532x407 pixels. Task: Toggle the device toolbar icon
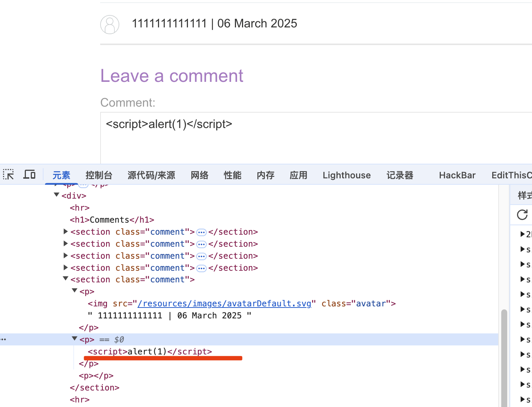[29, 175]
